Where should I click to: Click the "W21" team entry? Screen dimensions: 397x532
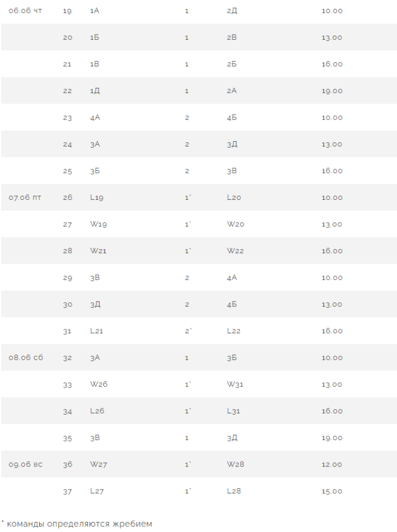tap(98, 251)
